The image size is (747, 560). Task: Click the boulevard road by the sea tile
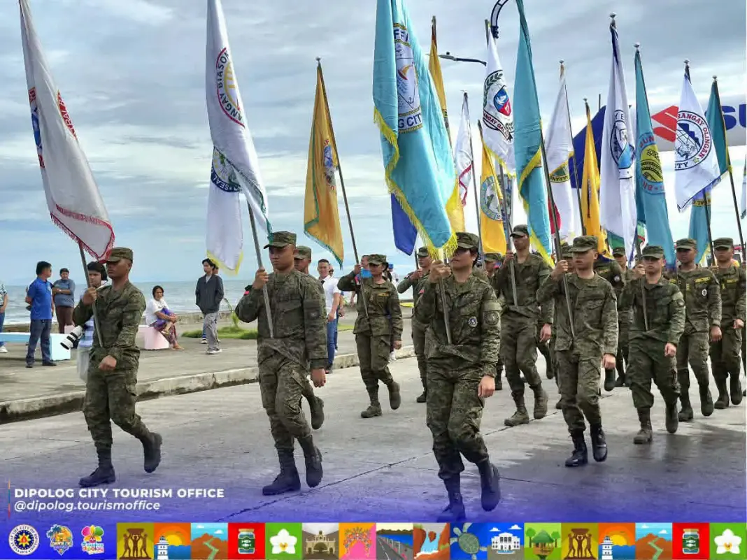[x=394, y=541]
